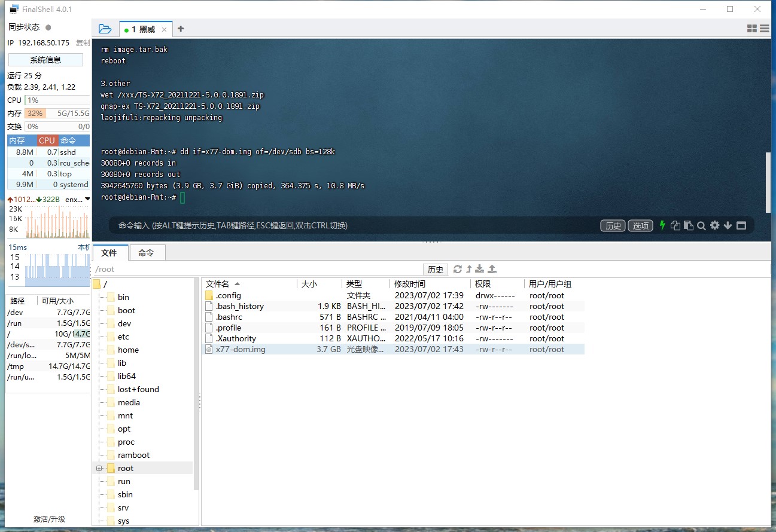Click the 交换 swap usage bar
Viewport: 776px width, 532px height.
57,126
